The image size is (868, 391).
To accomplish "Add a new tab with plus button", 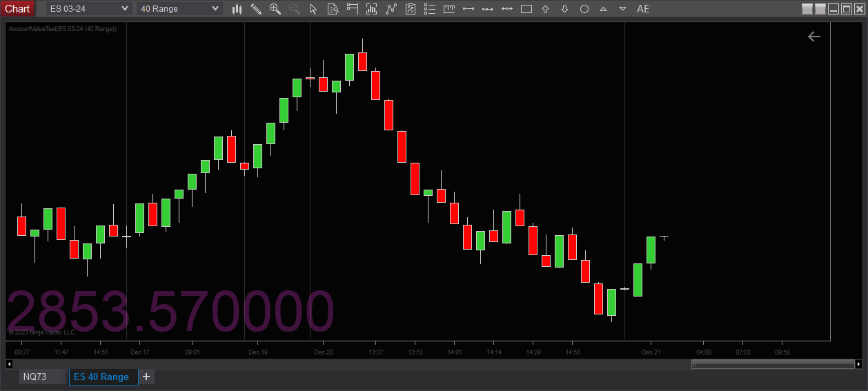I will point(146,377).
